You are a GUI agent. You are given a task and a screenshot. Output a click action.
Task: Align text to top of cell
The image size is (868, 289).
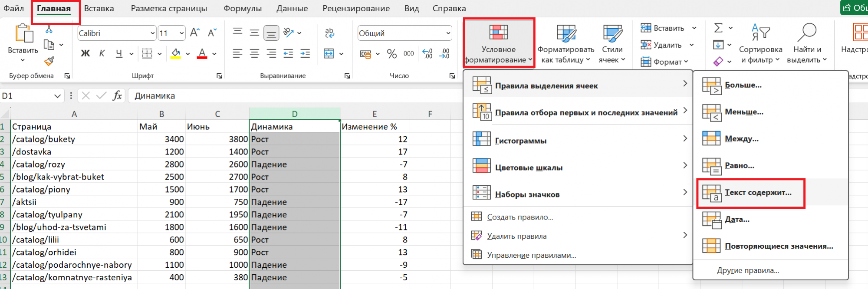coord(237,33)
